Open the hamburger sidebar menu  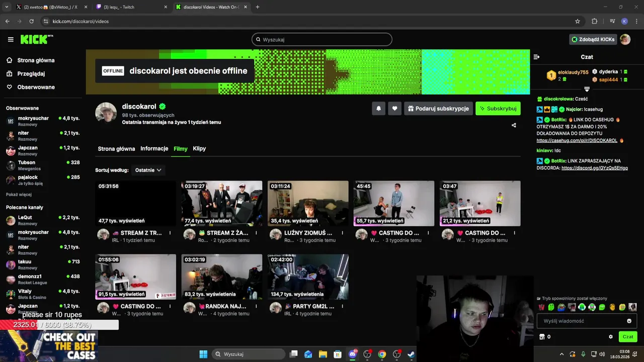(x=11, y=39)
